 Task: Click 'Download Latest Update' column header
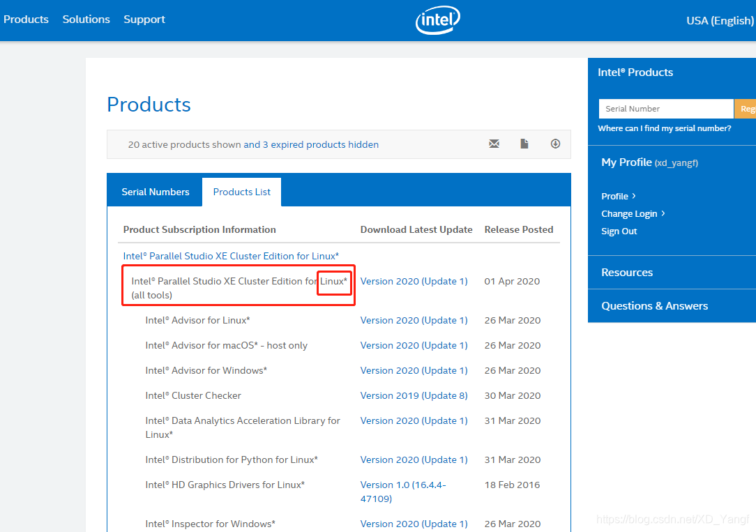(x=416, y=229)
